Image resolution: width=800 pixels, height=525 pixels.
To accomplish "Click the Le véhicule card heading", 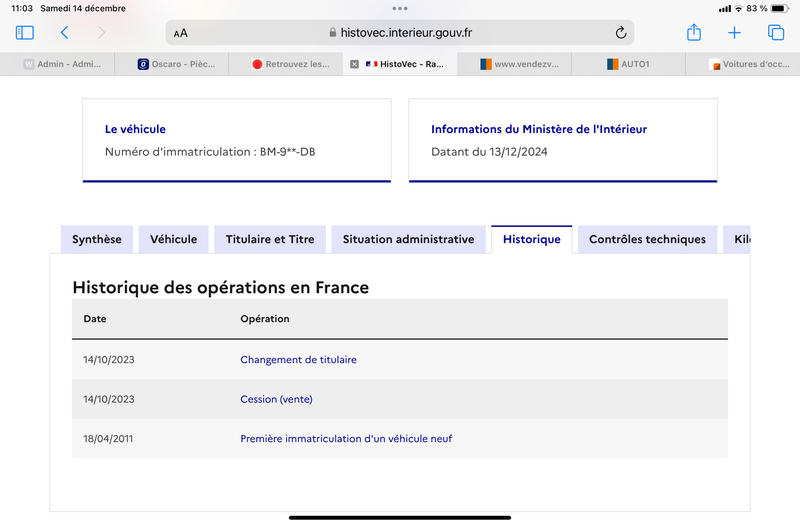I will (x=135, y=129).
